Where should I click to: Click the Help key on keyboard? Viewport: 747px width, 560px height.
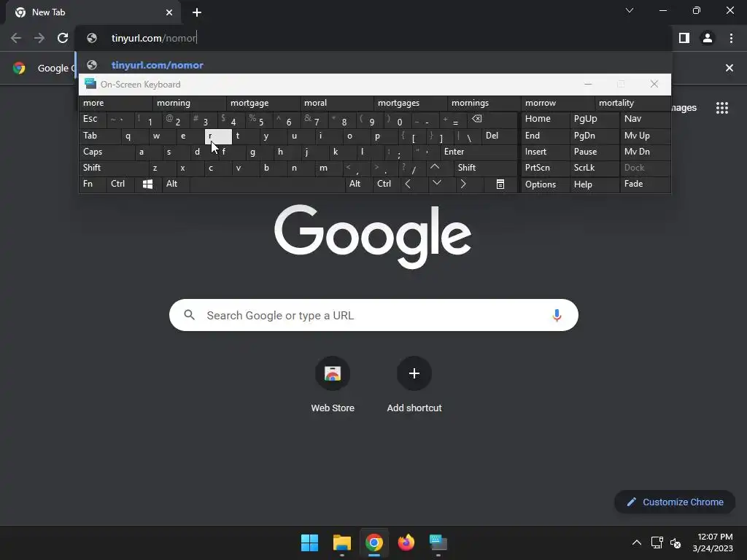pyautogui.click(x=595, y=184)
